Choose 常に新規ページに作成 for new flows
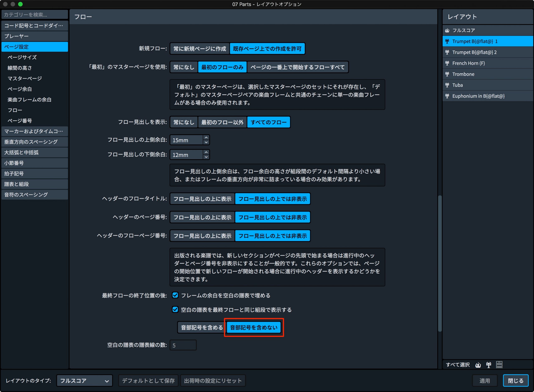Screen dimensions: 534x392 point(200,49)
